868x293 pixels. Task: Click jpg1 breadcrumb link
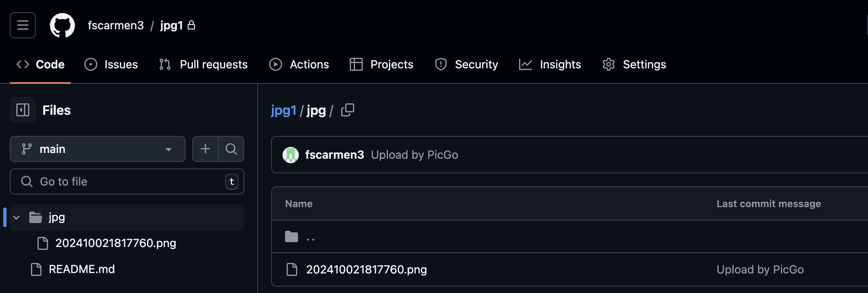[283, 110]
